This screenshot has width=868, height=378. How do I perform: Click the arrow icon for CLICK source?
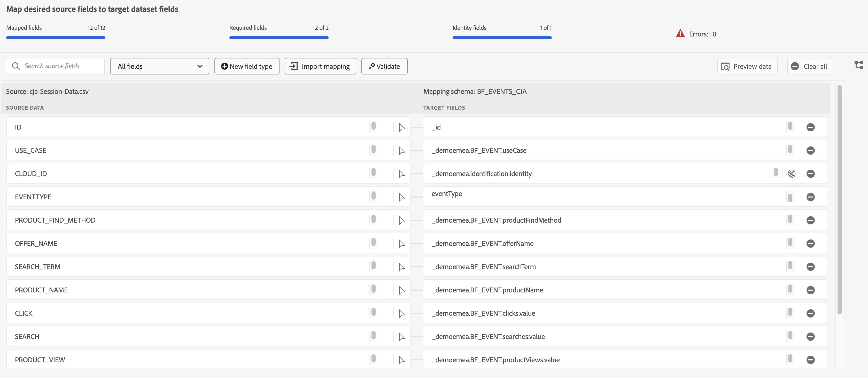(x=402, y=314)
